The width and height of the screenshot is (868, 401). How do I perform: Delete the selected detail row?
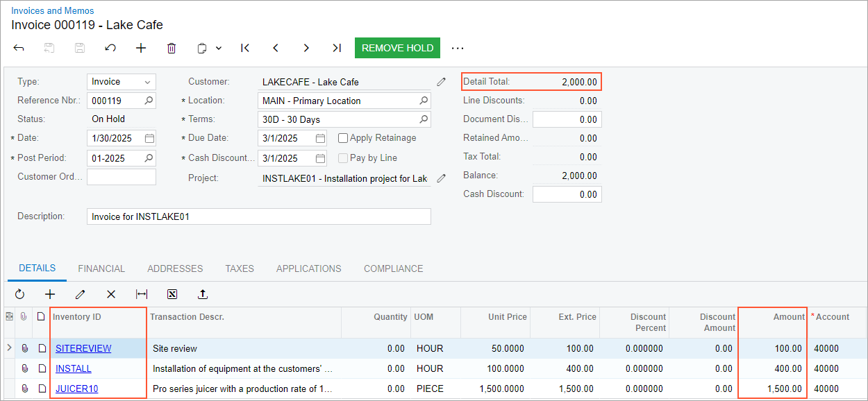point(111,294)
